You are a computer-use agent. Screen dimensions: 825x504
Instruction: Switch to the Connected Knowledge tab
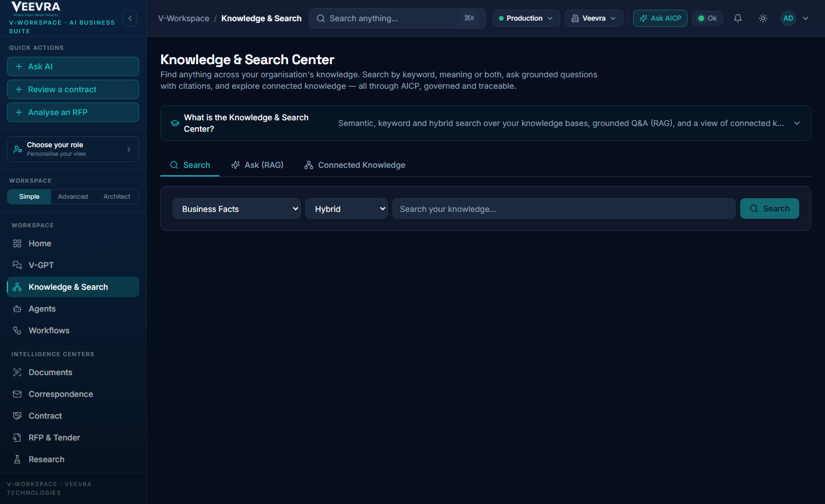355,165
